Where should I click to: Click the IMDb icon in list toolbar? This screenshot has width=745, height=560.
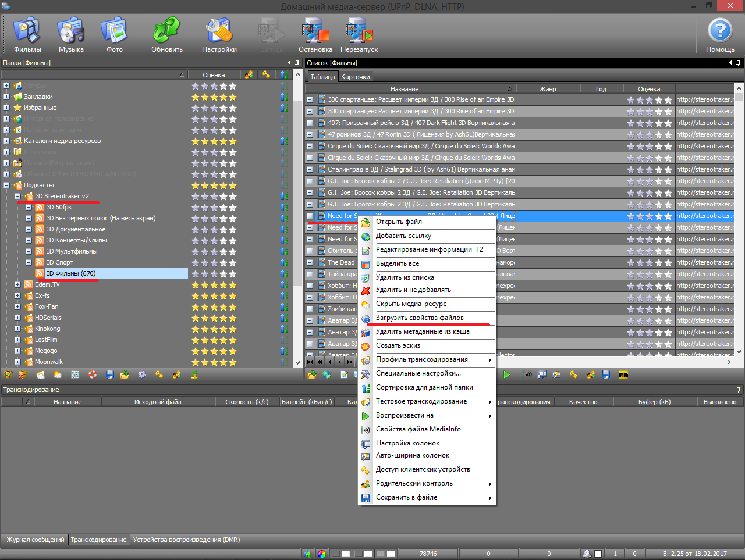click(x=623, y=375)
